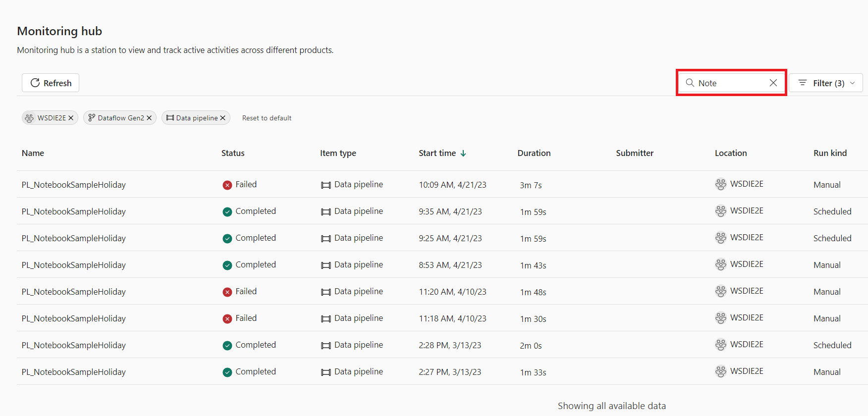Click the failed status icon at 10:09 AM
The height and width of the screenshot is (416, 868).
click(227, 185)
